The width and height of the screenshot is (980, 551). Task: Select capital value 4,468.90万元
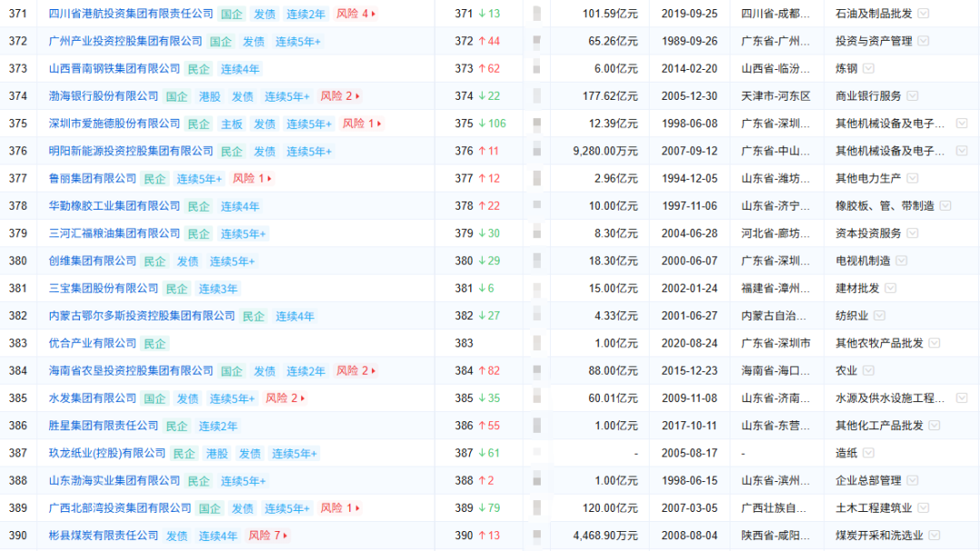tap(605, 536)
